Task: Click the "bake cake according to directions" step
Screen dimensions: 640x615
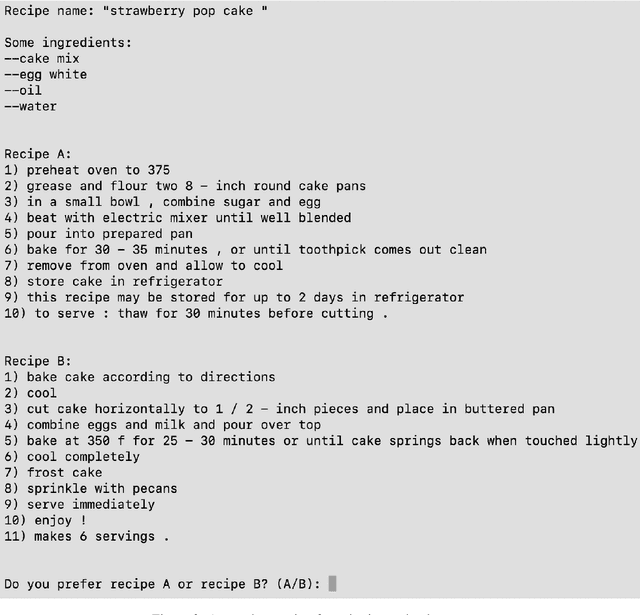Action: tap(139, 377)
